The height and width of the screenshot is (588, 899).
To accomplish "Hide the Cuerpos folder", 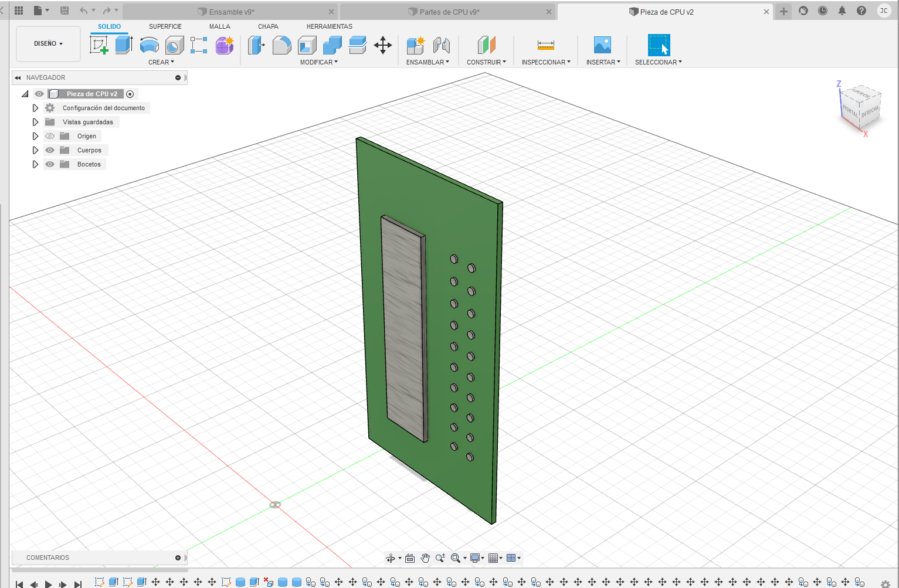I will coord(50,150).
